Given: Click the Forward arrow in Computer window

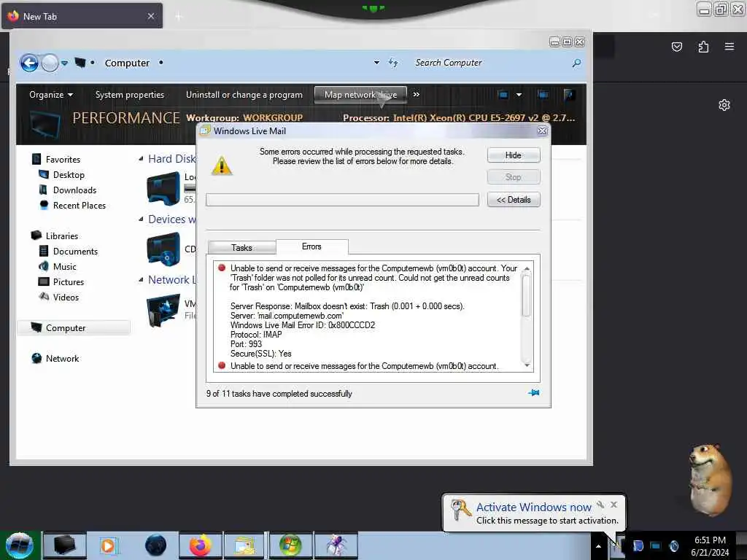Looking at the screenshot, I should [50, 63].
